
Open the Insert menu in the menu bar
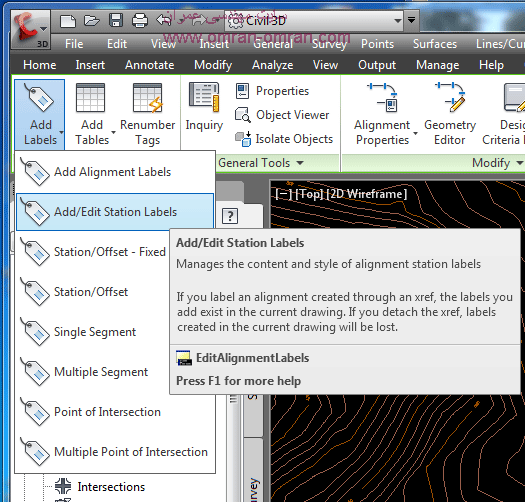[214, 44]
